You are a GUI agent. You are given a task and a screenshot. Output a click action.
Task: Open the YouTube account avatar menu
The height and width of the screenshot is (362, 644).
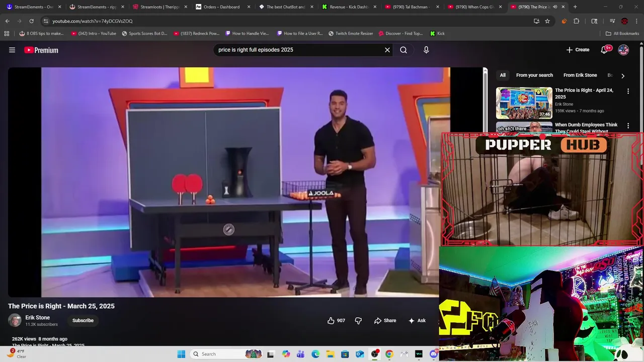623,50
